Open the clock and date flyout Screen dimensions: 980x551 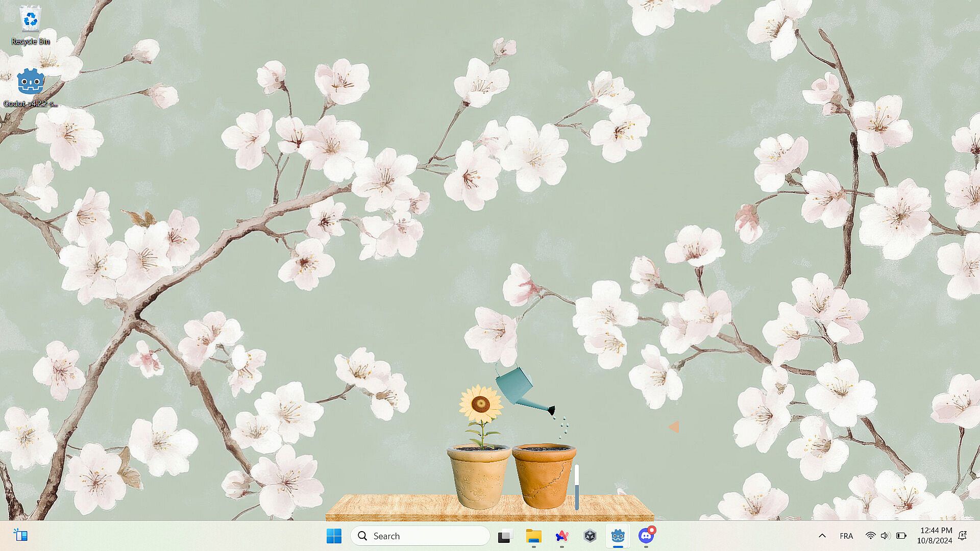(935, 536)
